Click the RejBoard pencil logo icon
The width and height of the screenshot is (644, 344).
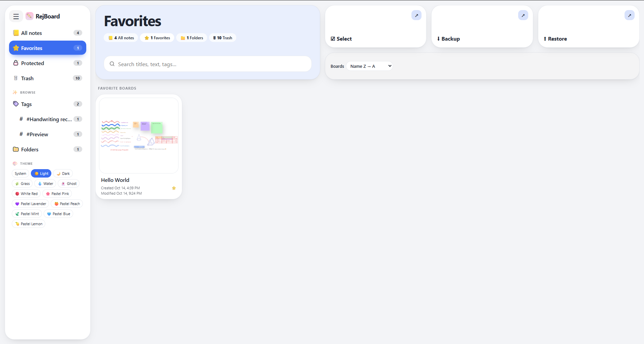[x=30, y=16]
